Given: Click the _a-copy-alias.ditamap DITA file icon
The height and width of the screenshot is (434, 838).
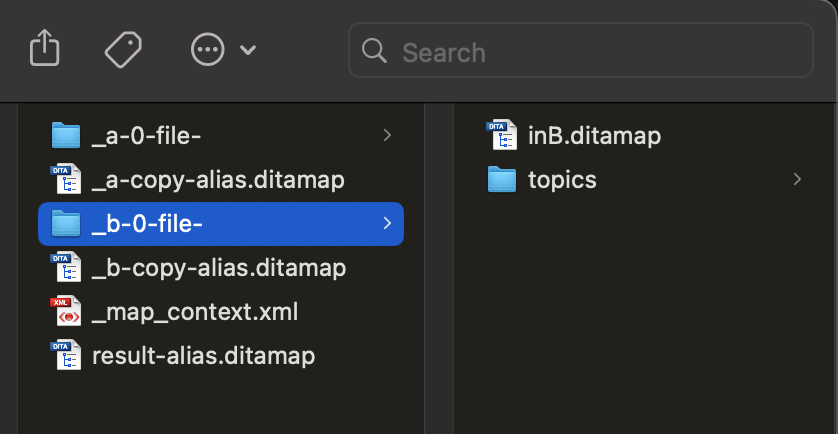Looking at the screenshot, I should click(65, 180).
